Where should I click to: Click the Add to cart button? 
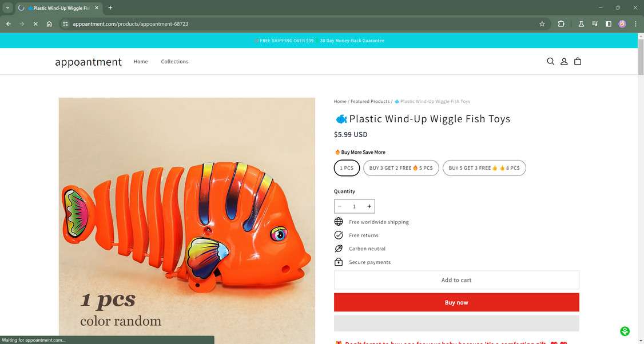click(456, 280)
